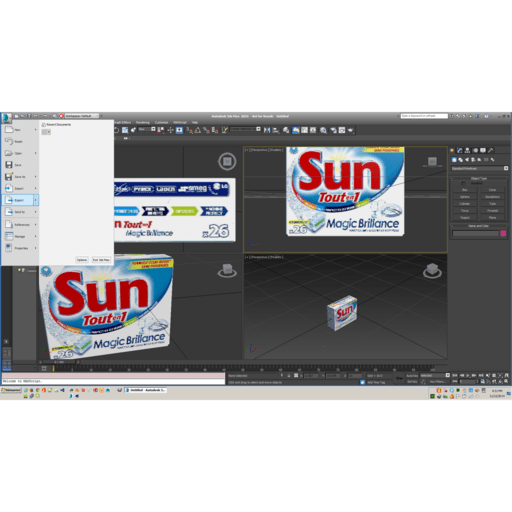Click the Teapot object type button
This screenshot has height=512, width=512.
tap(465, 218)
